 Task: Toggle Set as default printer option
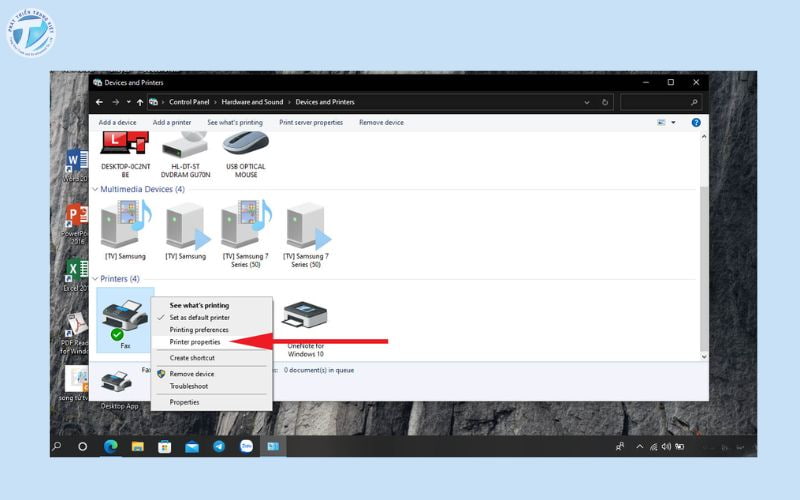tap(199, 317)
